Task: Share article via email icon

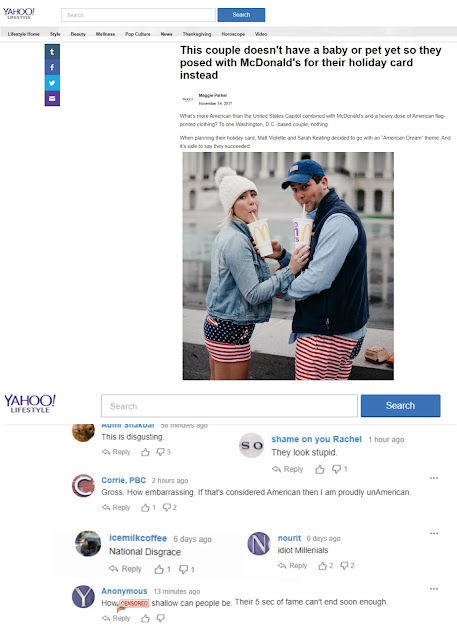Action: 52,98
